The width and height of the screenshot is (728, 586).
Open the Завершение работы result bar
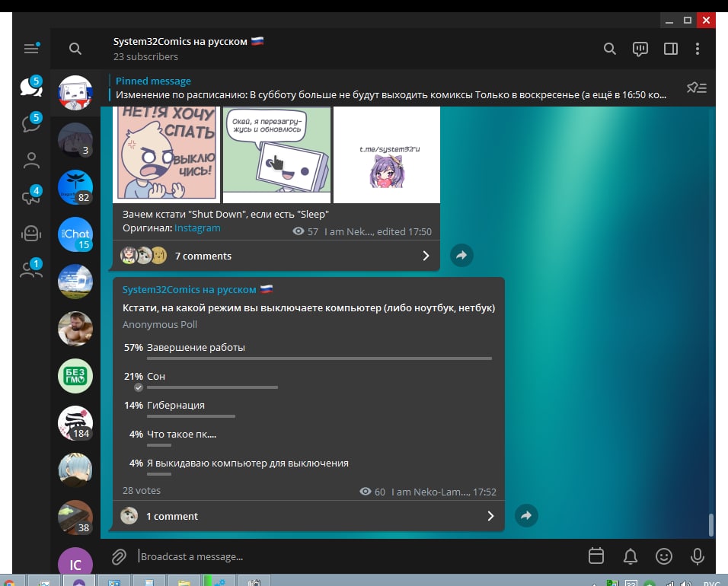pos(319,358)
